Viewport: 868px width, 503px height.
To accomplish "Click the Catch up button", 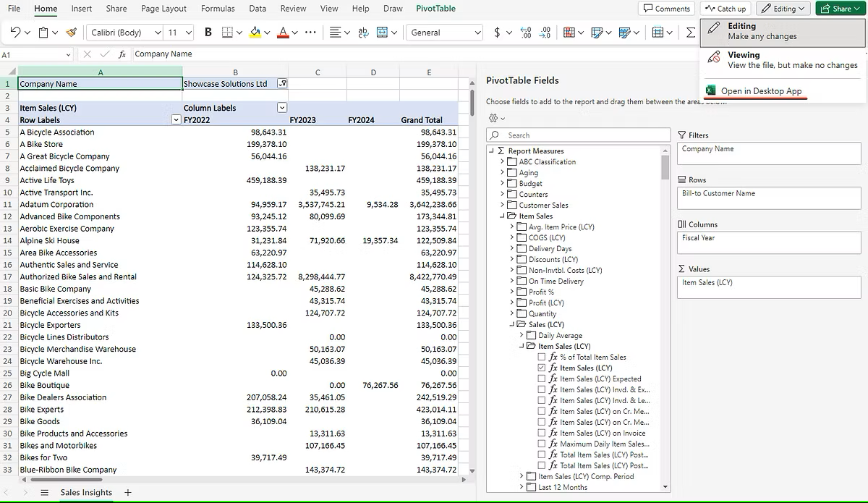I will pyautogui.click(x=726, y=9).
